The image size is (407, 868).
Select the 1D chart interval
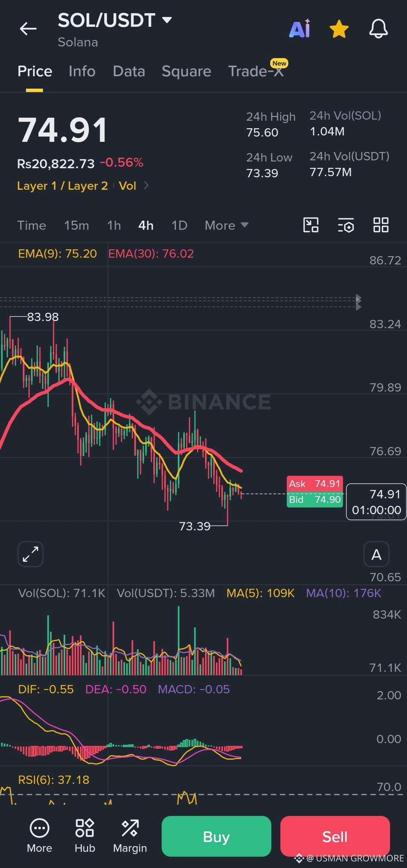pos(179,226)
